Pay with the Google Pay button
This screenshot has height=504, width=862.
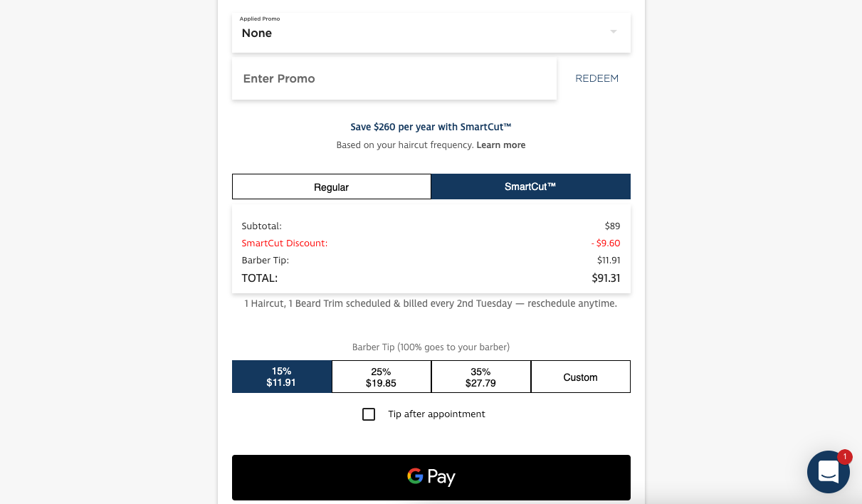(x=431, y=478)
